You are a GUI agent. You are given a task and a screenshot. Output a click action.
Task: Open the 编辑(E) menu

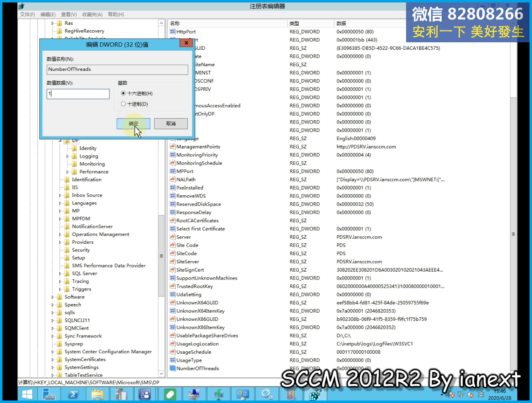(x=48, y=15)
